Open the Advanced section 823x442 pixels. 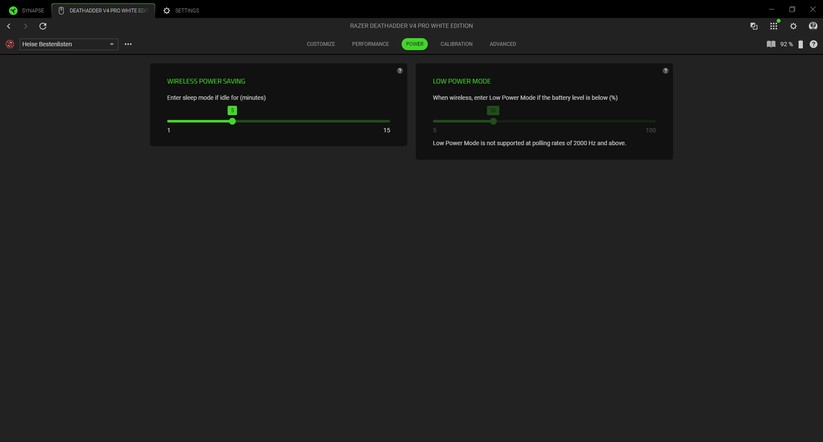point(502,44)
